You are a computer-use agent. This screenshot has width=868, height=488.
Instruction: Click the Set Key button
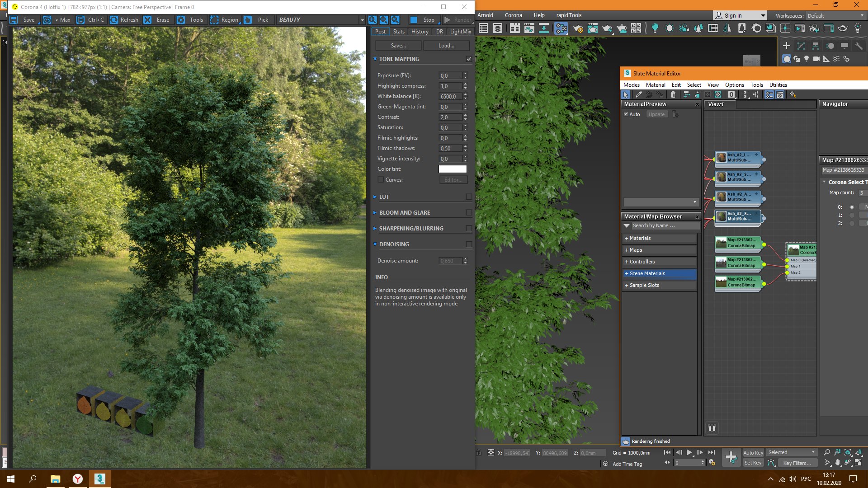pyautogui.click(x=753, y=463)
